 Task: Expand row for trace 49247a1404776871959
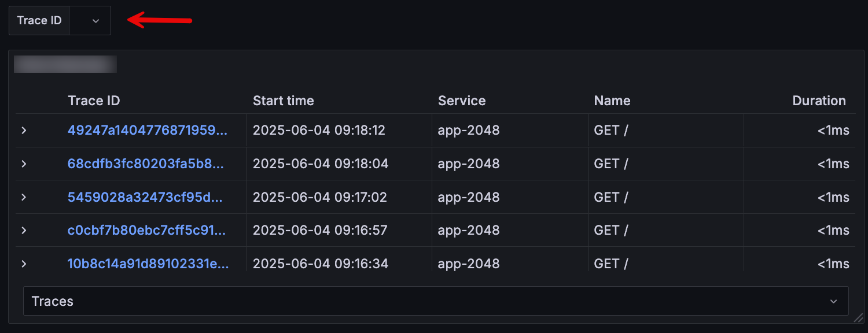tap(24, 131)
